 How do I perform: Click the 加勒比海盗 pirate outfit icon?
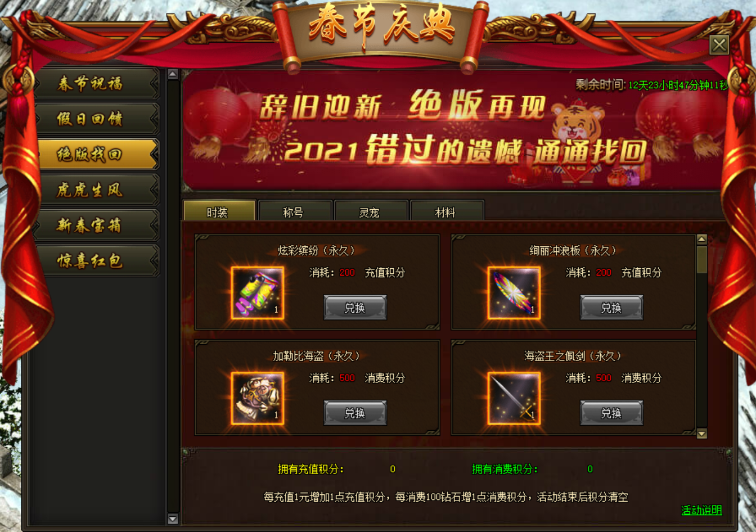click(257, 398)
